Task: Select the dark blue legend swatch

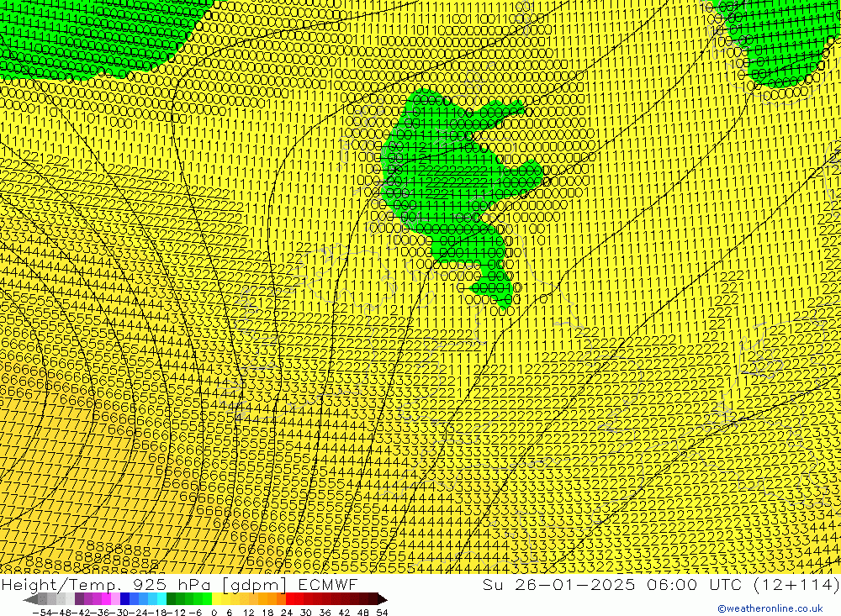Action: (125, 599)
